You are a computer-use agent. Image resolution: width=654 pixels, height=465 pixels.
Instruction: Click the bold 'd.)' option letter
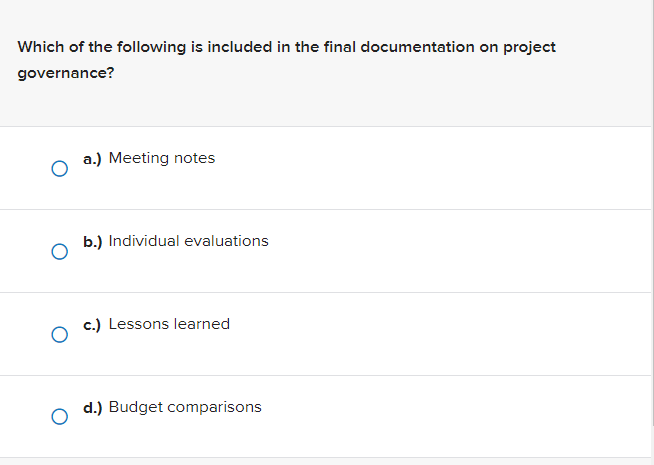pos(92,407)
